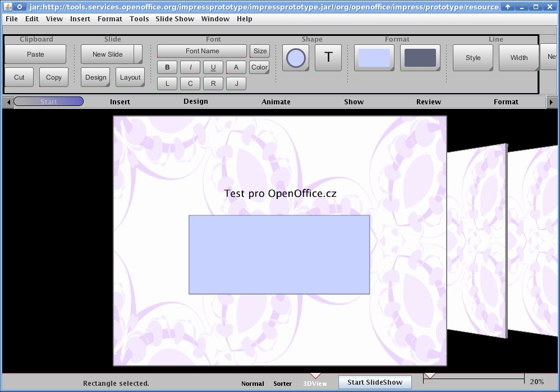Viewport: 560px width, 392px height.
Task: Toggle bold with the B button
Action: coord(167,67)
